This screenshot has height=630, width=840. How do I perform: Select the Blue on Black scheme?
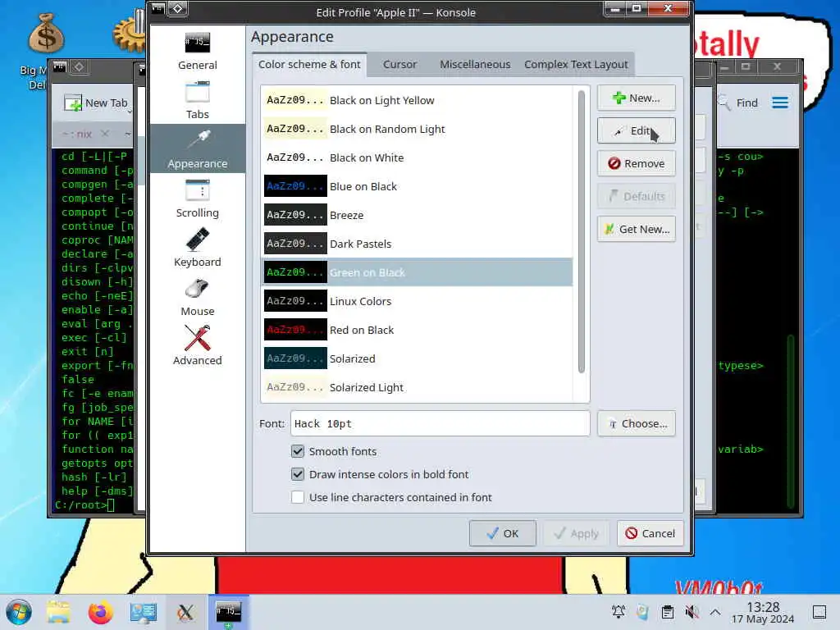click(417, 186)
